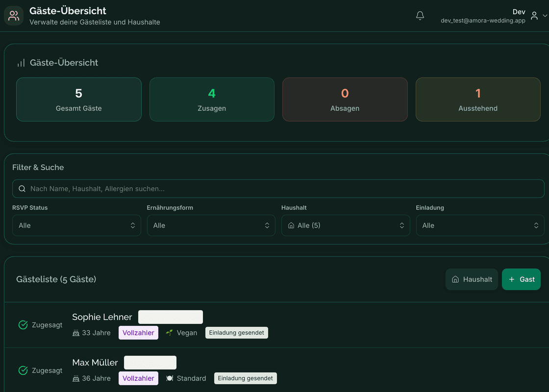Select the Gesamt Gäste stat card

click(x=79, y=99)
